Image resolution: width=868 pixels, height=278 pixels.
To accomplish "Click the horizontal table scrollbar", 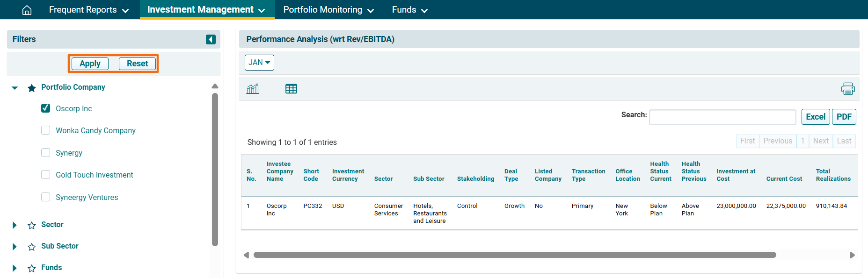I will [x=515, y=255].
